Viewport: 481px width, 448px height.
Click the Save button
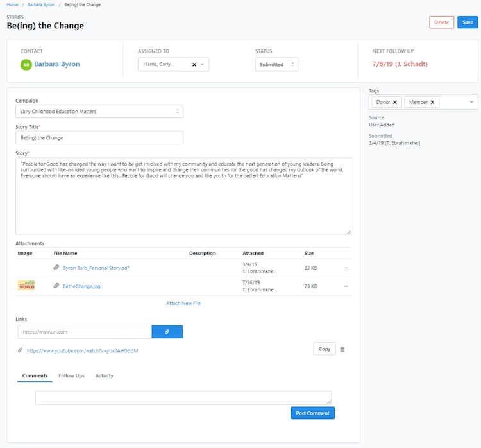pos(468,22)
